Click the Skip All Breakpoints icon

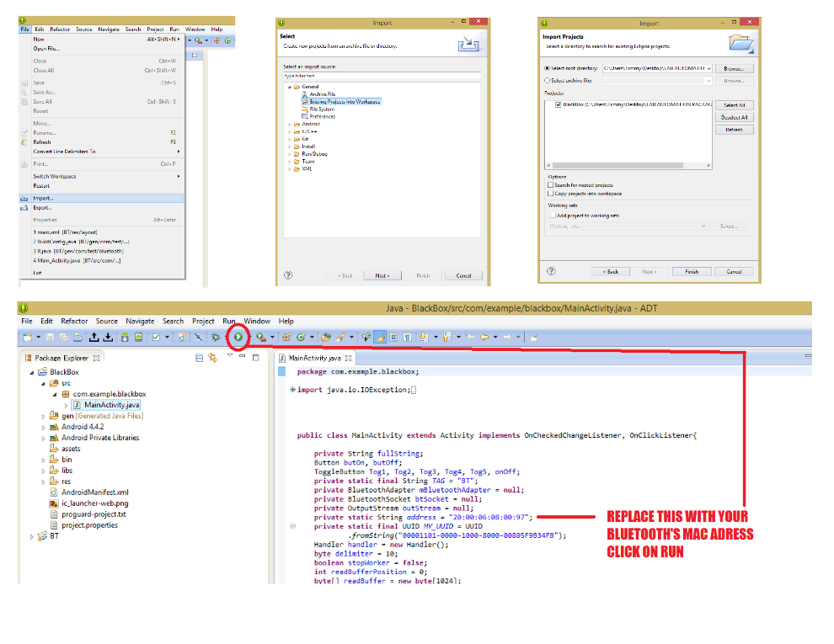click(x=198, y=337)
